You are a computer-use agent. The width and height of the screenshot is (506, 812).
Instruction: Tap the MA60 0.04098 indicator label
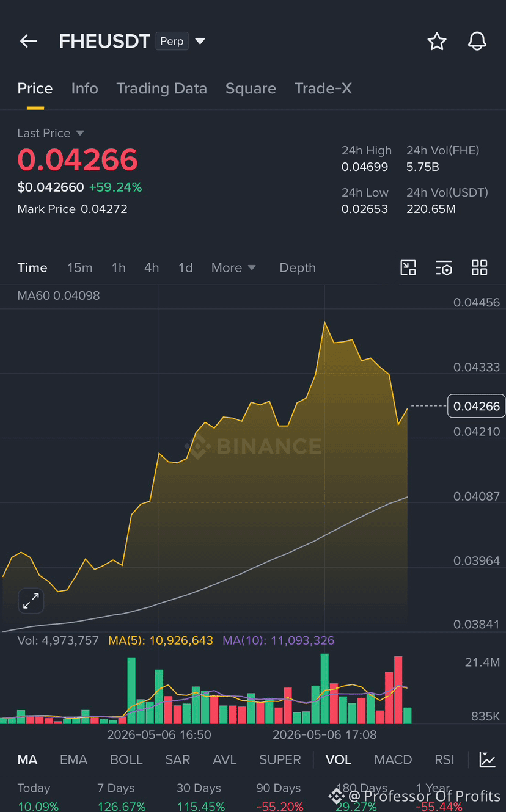(x=59, y=295)
